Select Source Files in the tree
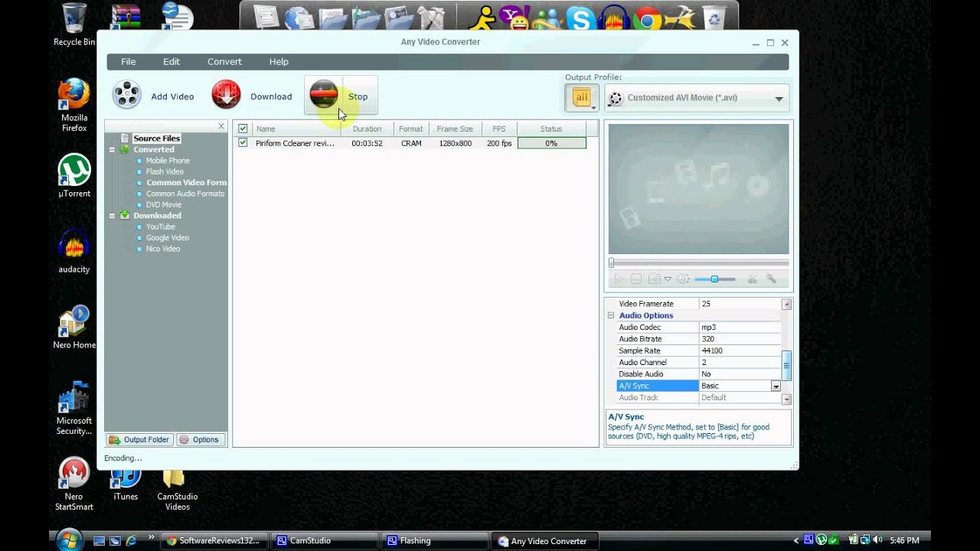This screenshot has height=551, width=980. click(157, 139)
